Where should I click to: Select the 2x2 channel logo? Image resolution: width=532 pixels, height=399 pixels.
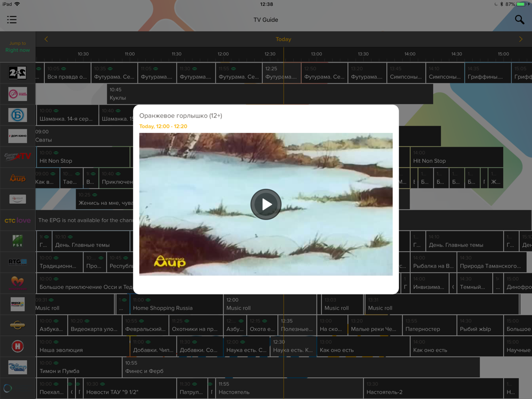click(18, 73)
